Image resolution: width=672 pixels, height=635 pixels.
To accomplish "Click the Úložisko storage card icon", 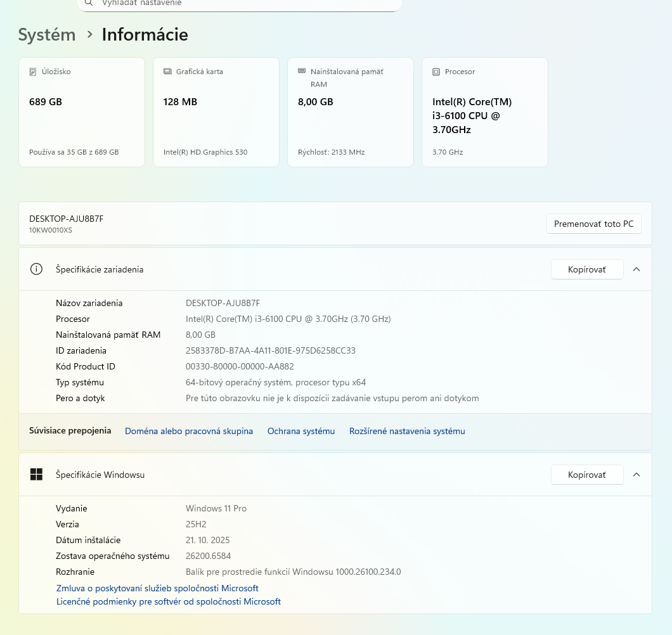I will click(x=32, y=72).
